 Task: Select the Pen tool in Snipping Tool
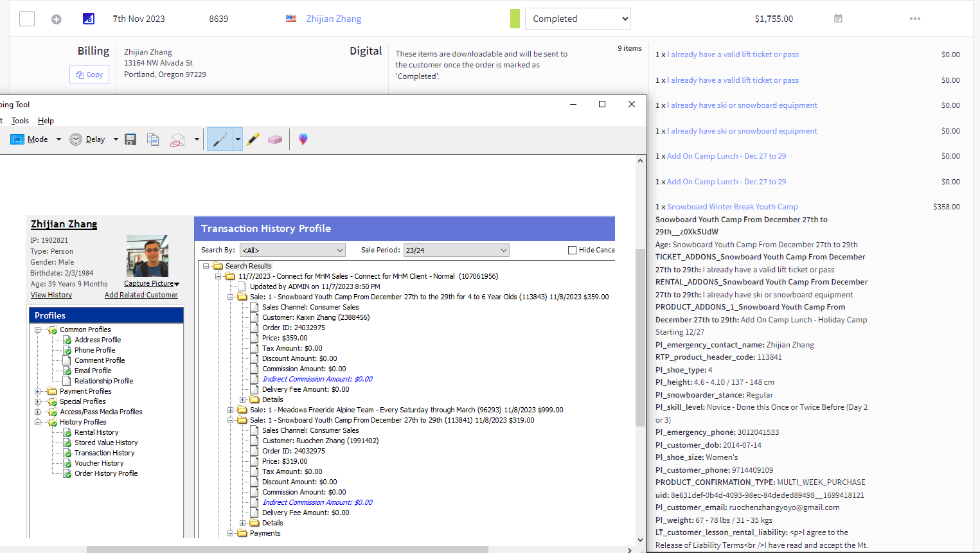220,139
